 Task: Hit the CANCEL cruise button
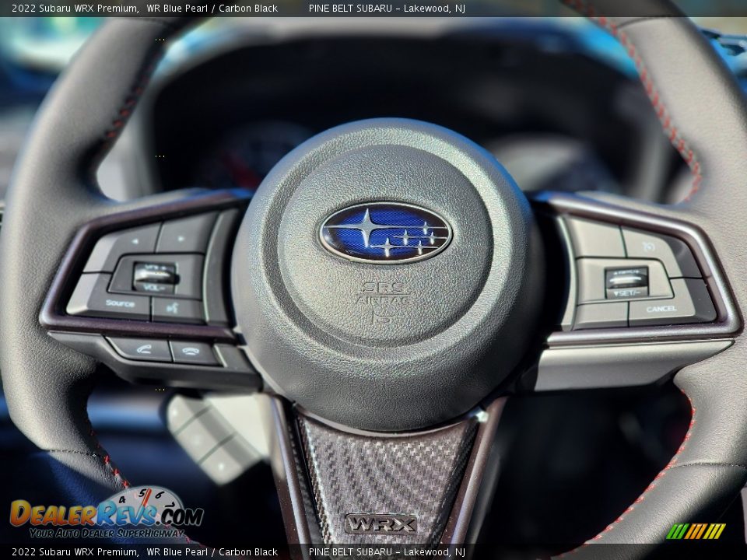(664, 306)
